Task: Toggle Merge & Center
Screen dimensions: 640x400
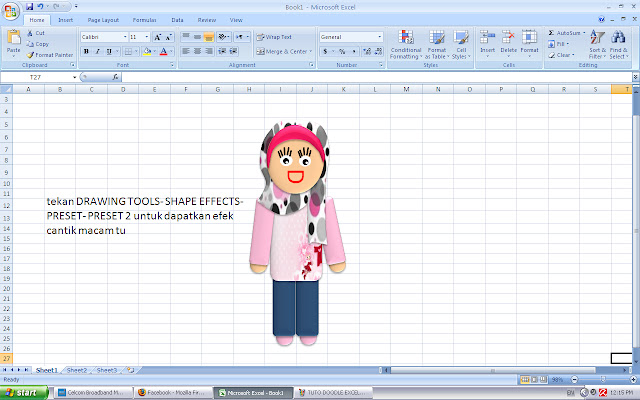Action: coord(284,51)
